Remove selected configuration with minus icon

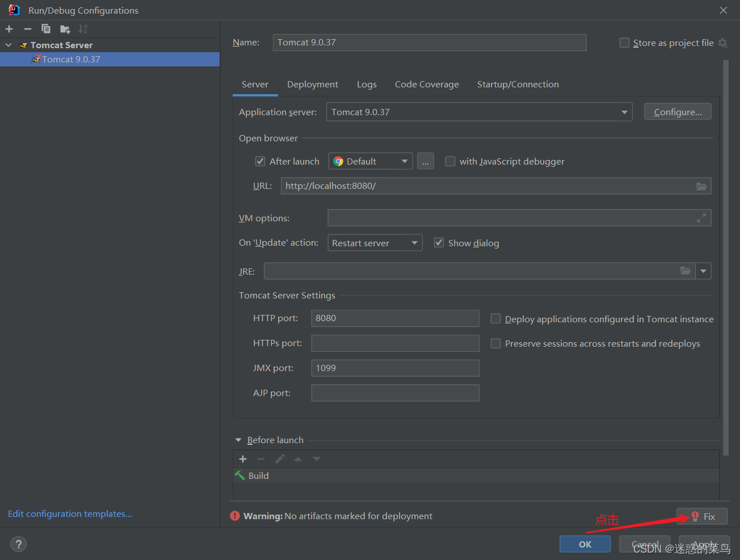(x=27, y=29)
